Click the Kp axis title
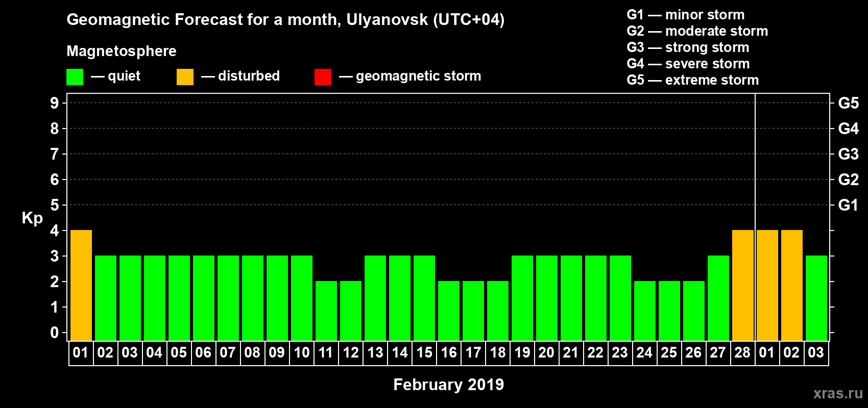Viewport: 868px width, 408px height. pos(32,218)
